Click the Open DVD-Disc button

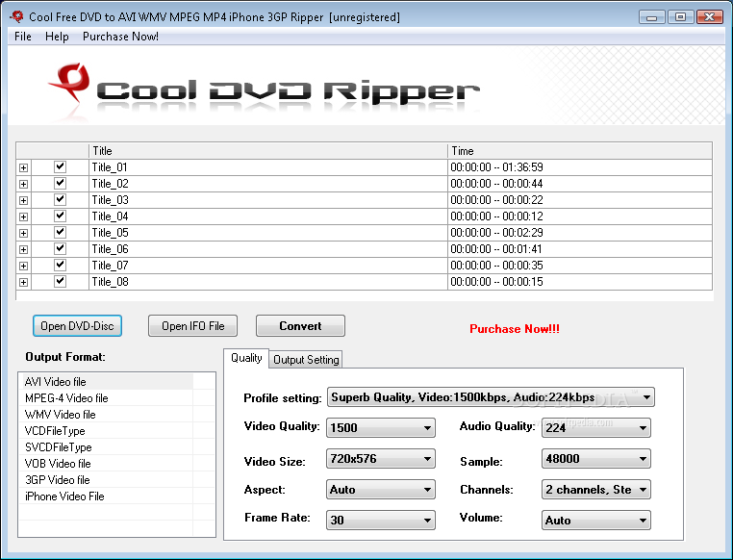(77, 326)
